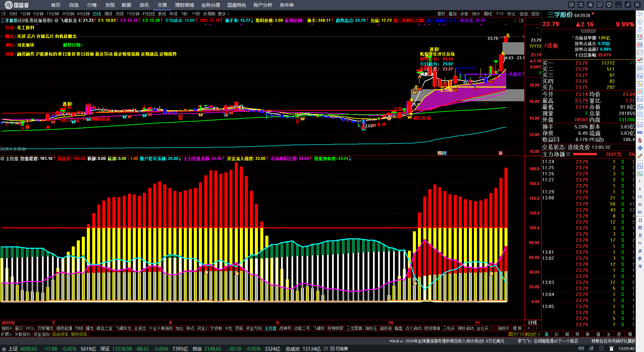Select the 势 tab under trade list

click(577, 334)
